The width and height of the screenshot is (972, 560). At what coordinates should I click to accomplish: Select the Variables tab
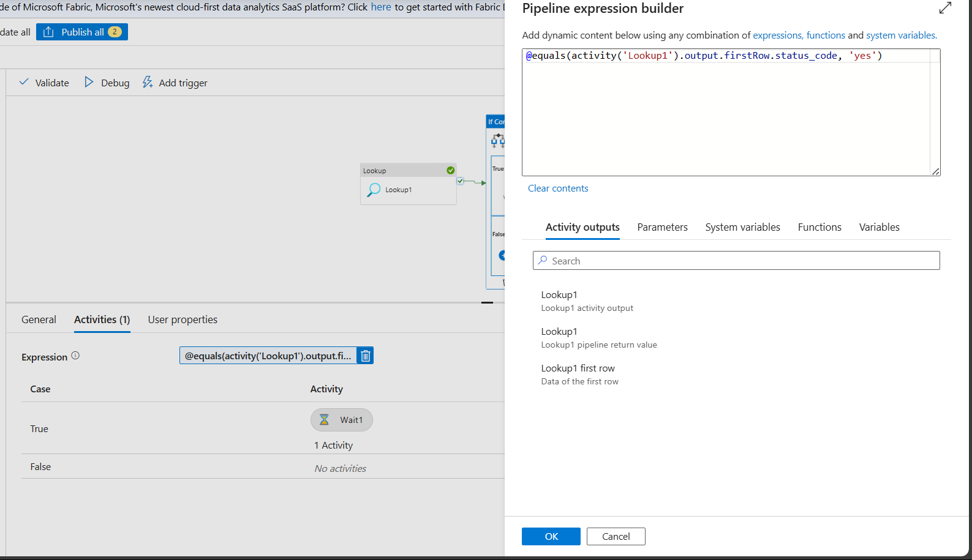pyautogui.click(x=879, y=227)
